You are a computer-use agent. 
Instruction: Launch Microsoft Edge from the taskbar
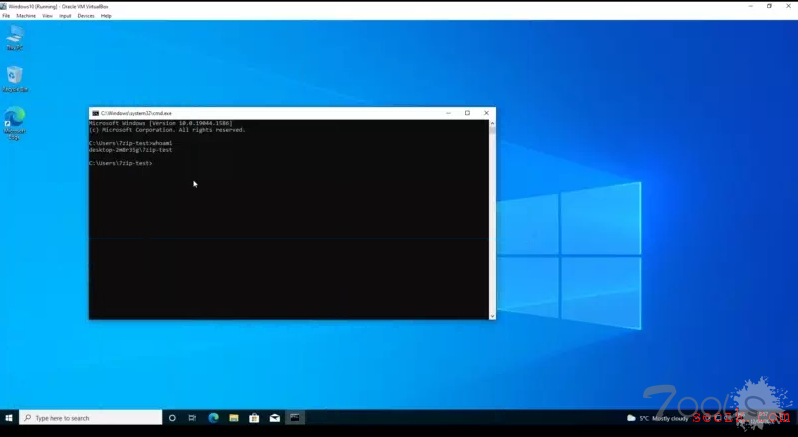click(213, 418)
